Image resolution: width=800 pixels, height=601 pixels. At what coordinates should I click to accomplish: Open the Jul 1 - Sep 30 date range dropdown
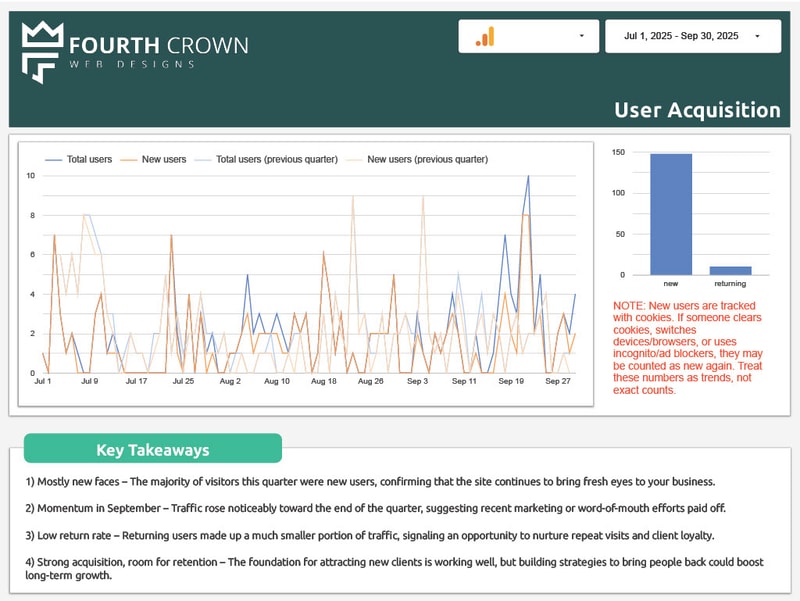coord(695,36)
